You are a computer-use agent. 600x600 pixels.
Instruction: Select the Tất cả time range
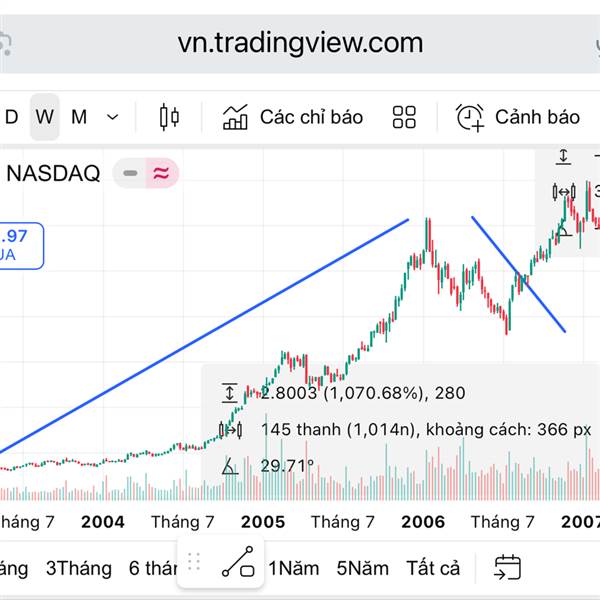pos(433,568)
